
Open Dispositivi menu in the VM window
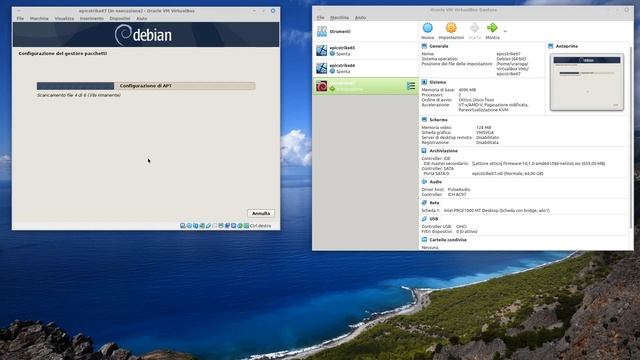120,18
